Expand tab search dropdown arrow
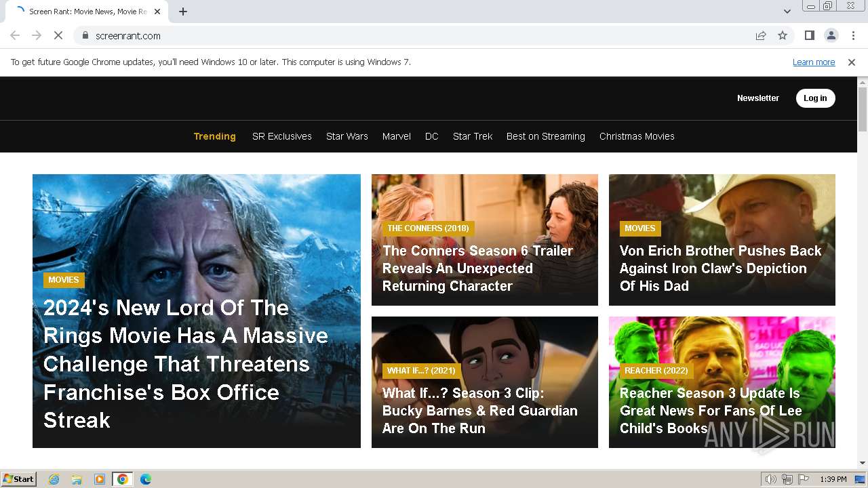This screenshot has width=868, height=488. click(x=787, y=12)
